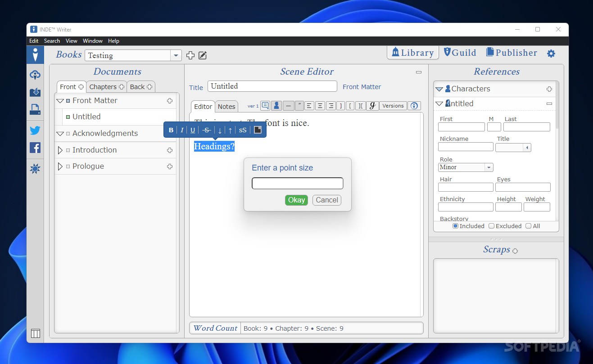Select the All radio button
This screenshot has height=364, width=593.
click(529, 226)
